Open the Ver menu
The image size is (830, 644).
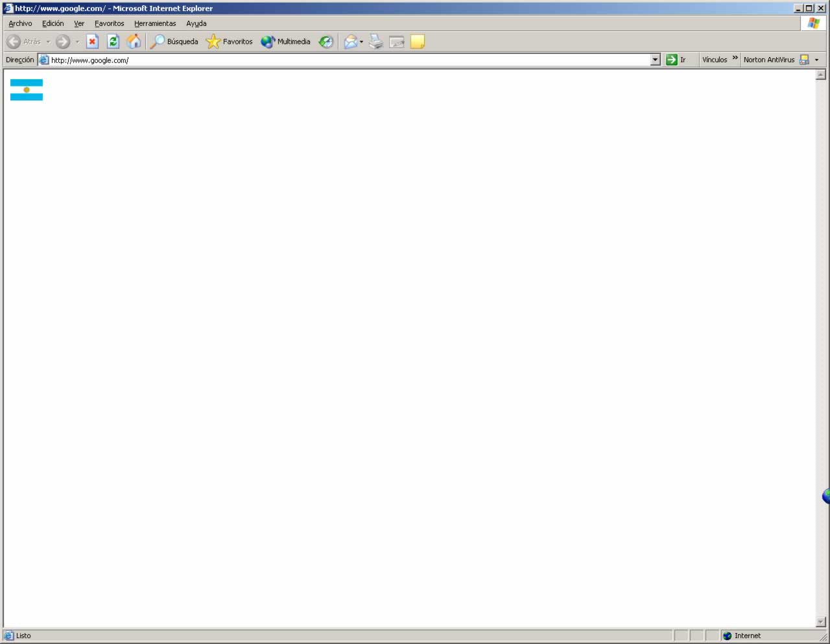79,23
